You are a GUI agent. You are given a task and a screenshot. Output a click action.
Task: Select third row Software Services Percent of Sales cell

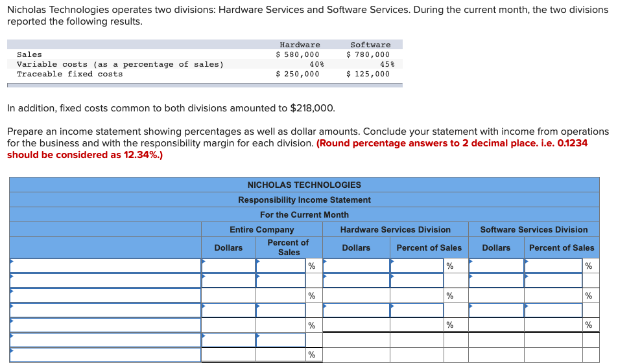[x=553, y=295]
